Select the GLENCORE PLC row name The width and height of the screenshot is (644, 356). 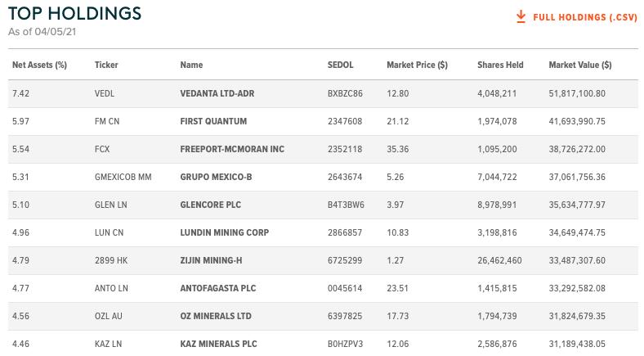click(x=210, y=205)
